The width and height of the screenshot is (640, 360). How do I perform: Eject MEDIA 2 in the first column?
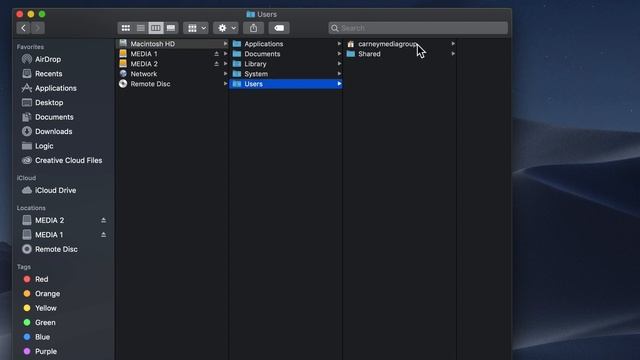point(216,64)
